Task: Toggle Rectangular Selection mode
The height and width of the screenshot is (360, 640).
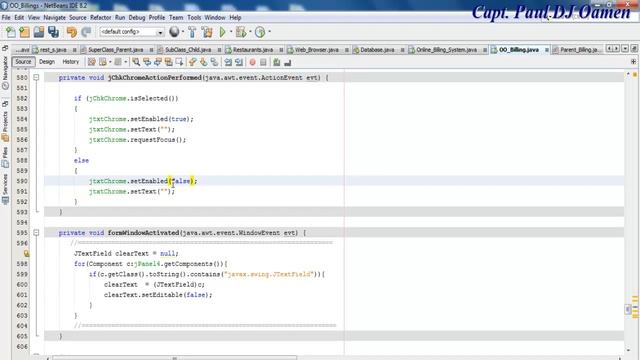Action: point(179,62)
